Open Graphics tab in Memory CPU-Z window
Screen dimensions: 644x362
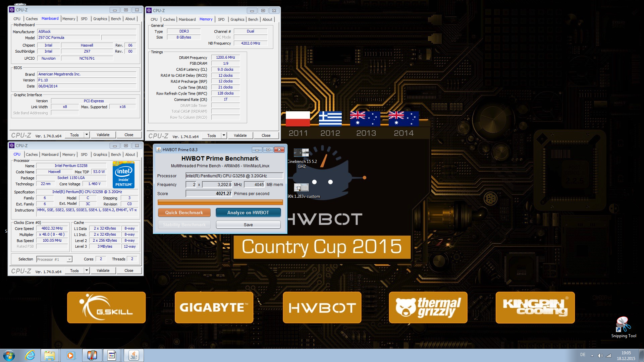[237, 19]
